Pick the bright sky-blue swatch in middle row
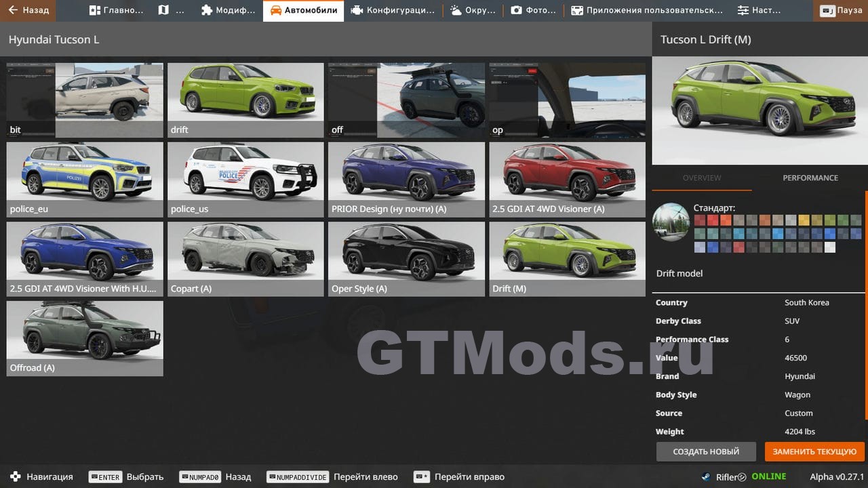This screenshot has height=488, width=868. pos(778,234)
